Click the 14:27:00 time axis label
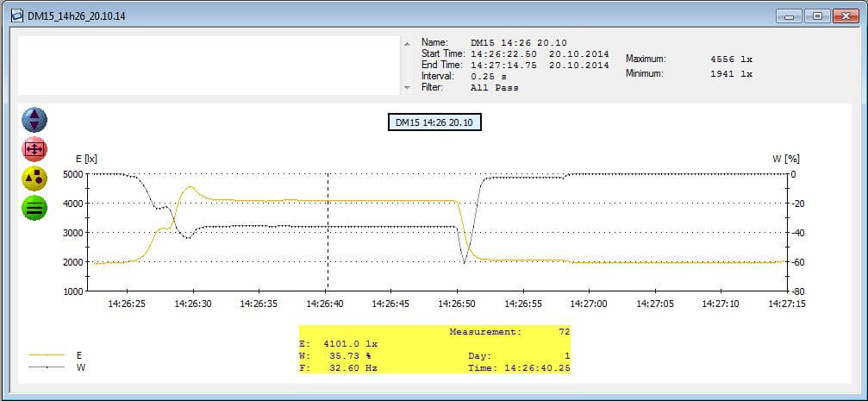 [x=589, y=304]
